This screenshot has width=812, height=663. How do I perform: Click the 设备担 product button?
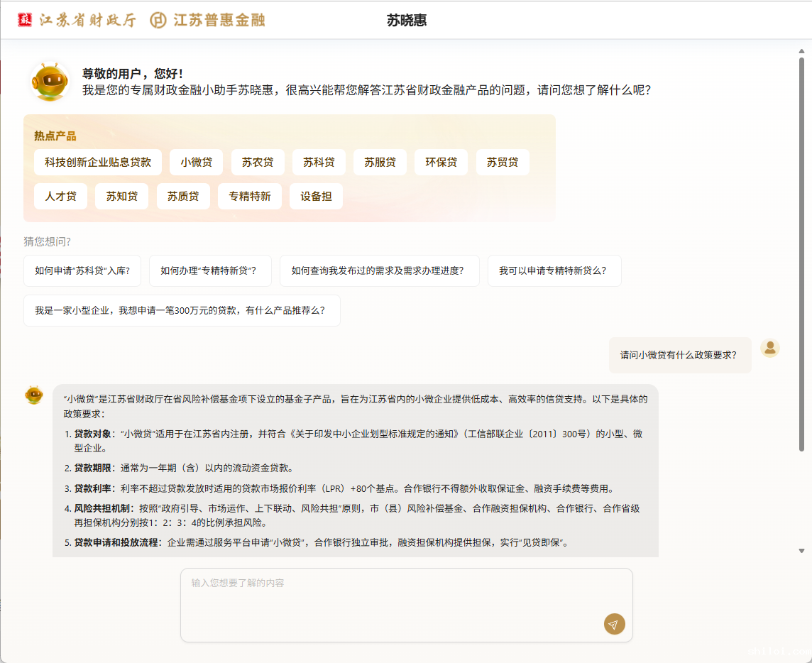point(316,197)
